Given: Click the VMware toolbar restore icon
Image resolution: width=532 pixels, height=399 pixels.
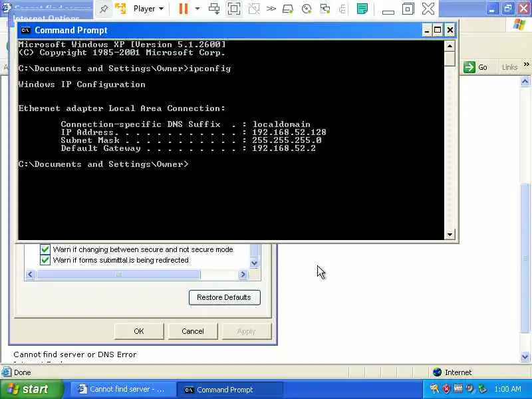Looking at the screenshot, I should tap(408, 9).
